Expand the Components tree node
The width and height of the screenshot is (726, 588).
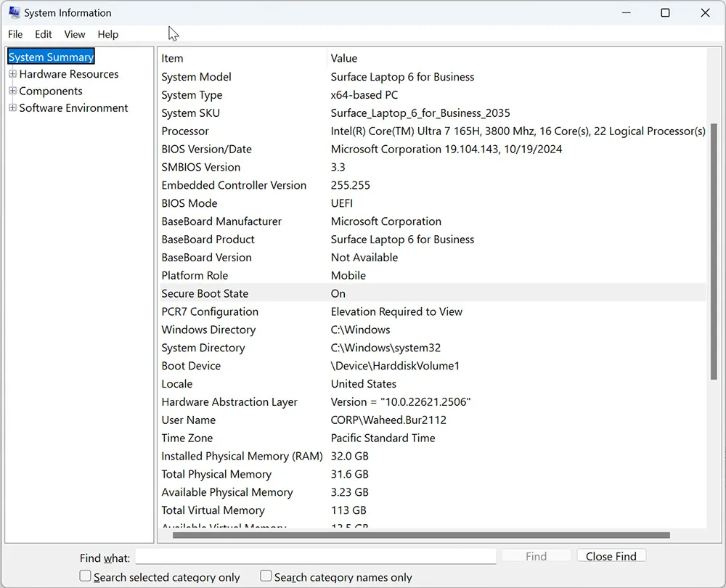[x=12, y=91]
